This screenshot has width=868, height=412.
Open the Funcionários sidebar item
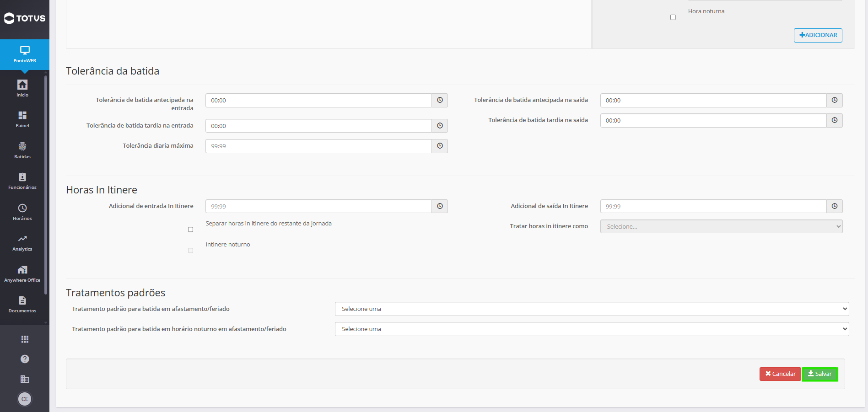(x=22, y=181)
